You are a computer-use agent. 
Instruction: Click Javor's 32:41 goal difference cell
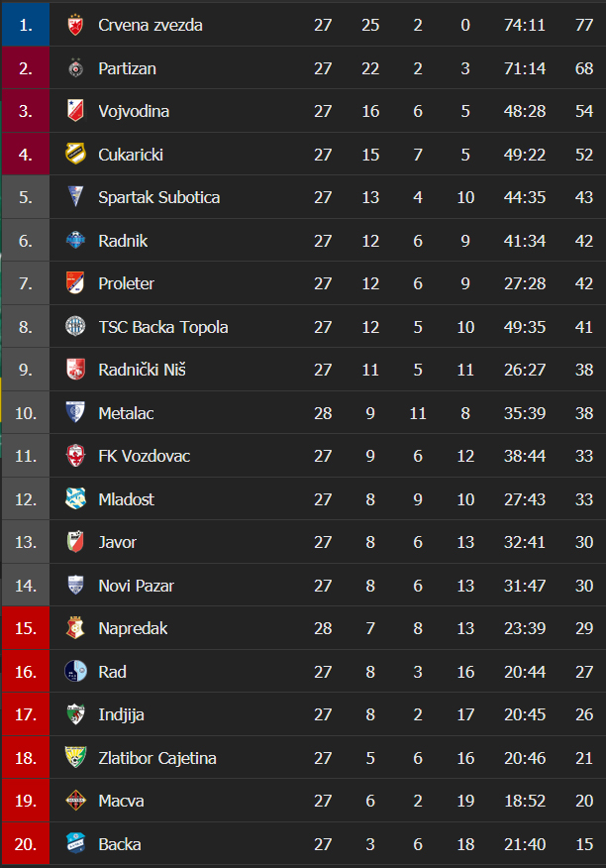[x=524, y=542]
